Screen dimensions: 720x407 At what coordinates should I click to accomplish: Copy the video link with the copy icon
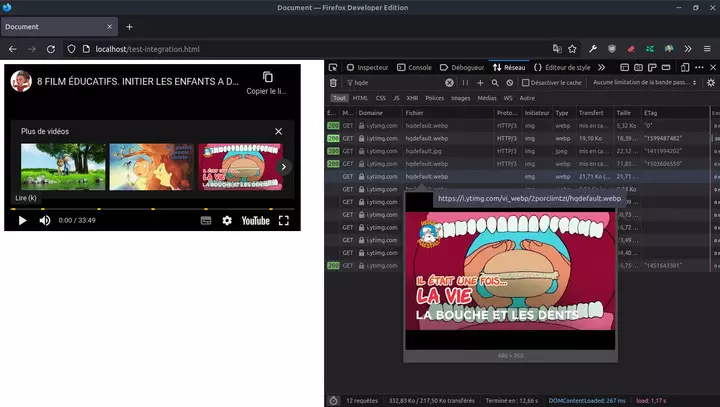tap(267, 77)
